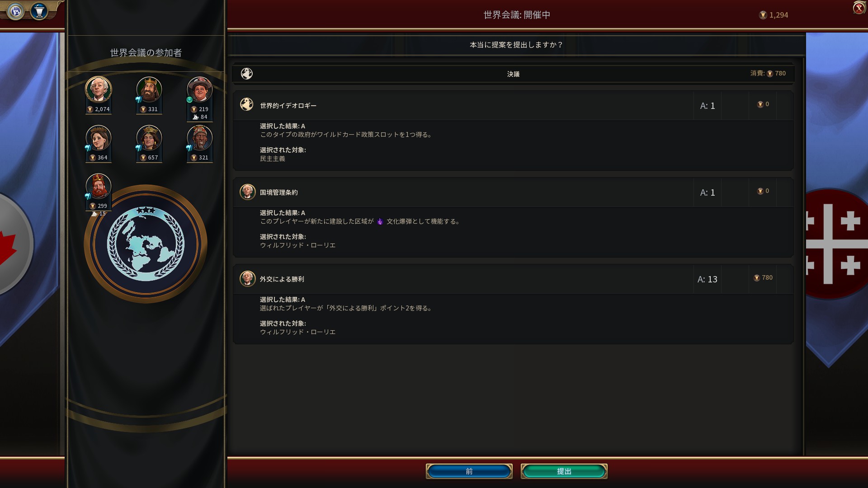
Task: Click the World Congress globe emblem
Action: tap(146, 244)
